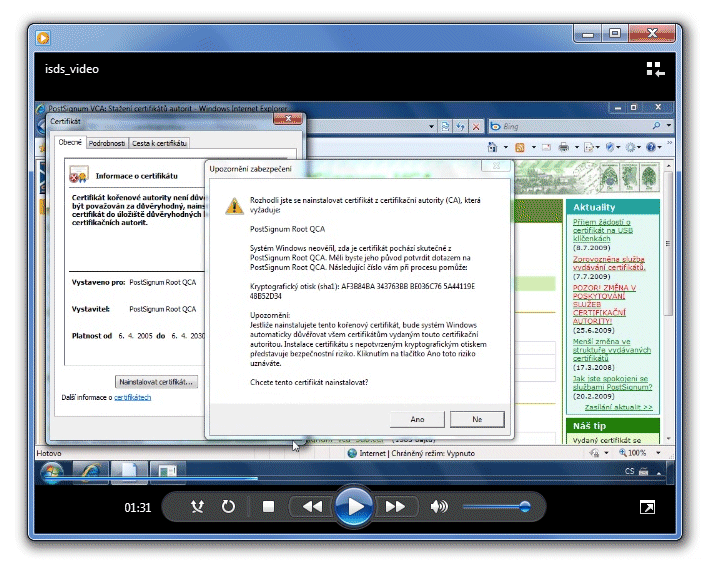The image size is (709, 573).
Task: Open IE Help question icon
Action: (653, 147)
